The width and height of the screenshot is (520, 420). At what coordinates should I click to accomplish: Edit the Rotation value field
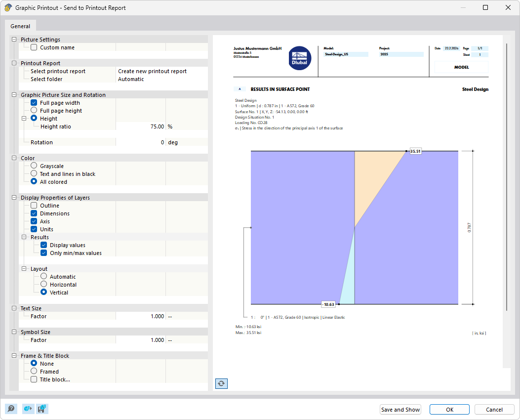click(141, 142)
